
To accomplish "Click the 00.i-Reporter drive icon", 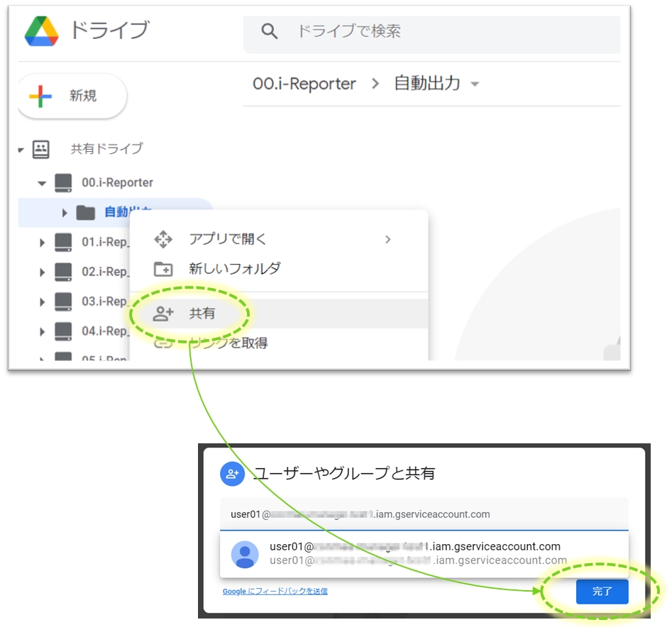I will [x=64, y=183].
